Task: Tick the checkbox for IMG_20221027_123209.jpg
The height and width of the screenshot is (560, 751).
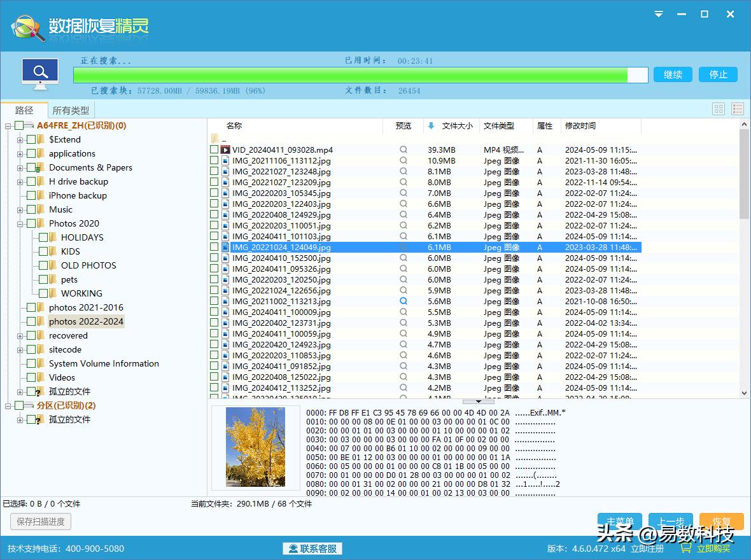Action: pos(214,182)
